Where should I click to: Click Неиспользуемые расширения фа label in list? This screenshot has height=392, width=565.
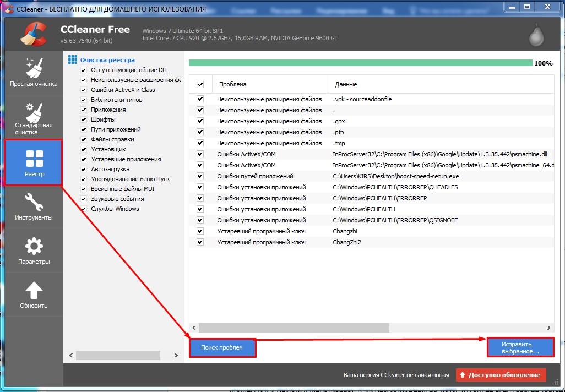click(136, 80)
